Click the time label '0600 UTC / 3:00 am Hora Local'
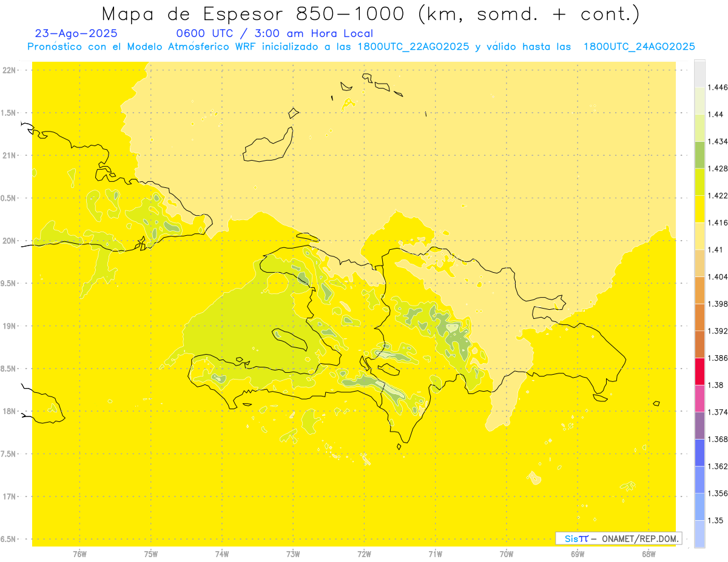This screenshot has width=728, height=562. (274, 34)
